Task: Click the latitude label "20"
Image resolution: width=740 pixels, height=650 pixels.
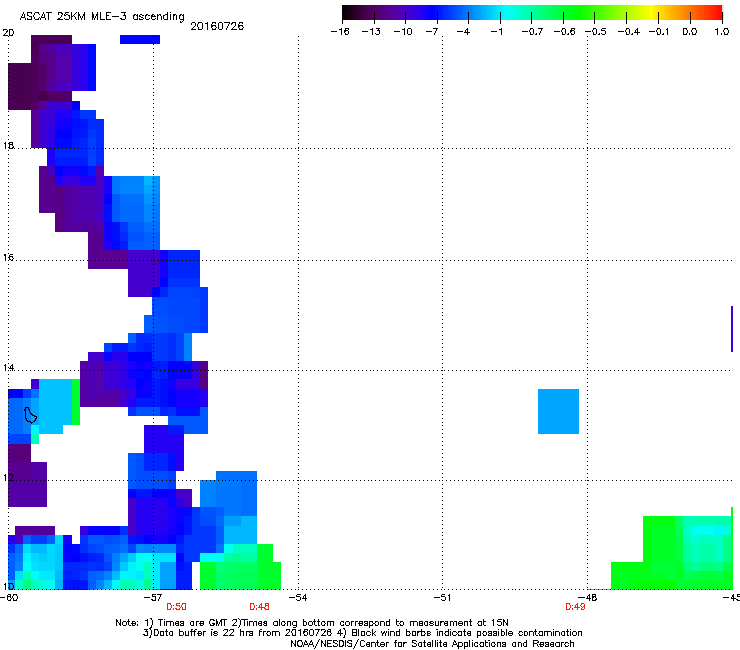Action: 8,33
